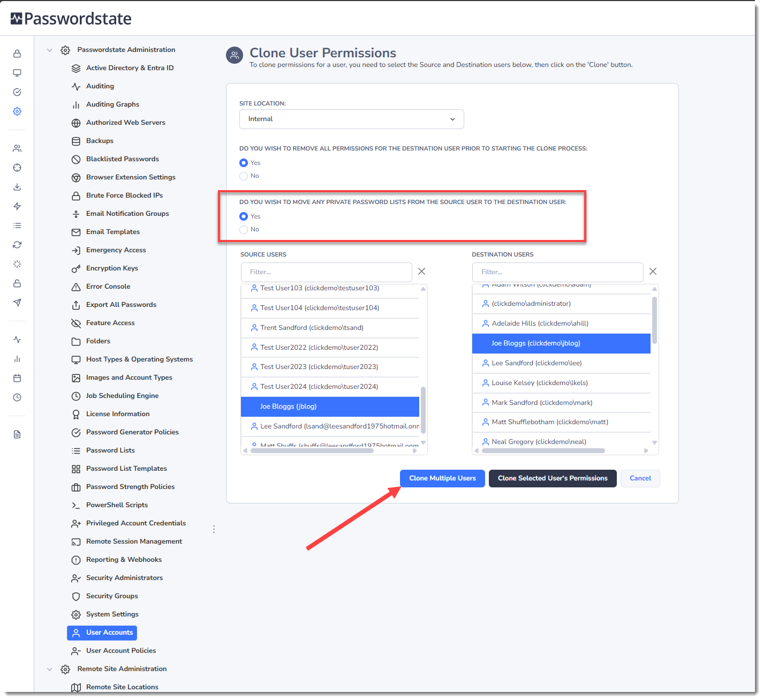Clear the Source Users filter with the X

coord(422,272)
